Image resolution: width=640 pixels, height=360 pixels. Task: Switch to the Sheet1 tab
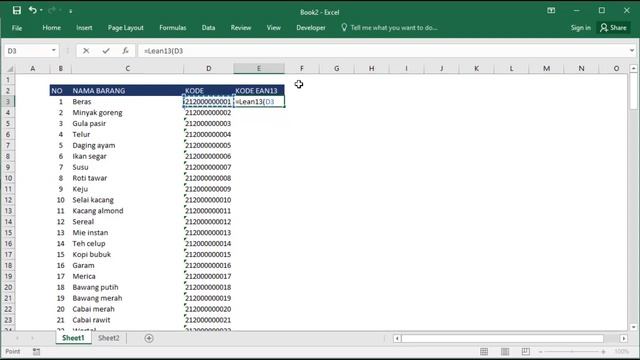73,338
